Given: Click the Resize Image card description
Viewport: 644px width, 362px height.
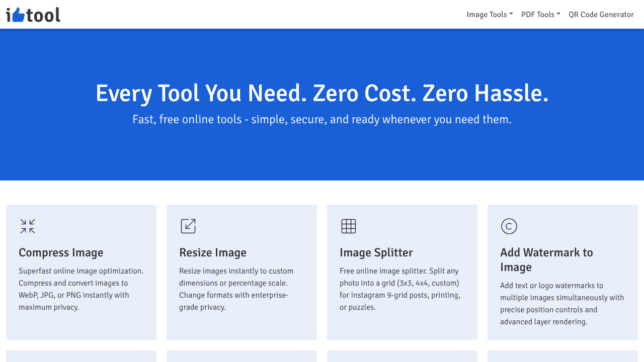Looking at the screenshot, I should pos(236,289).
